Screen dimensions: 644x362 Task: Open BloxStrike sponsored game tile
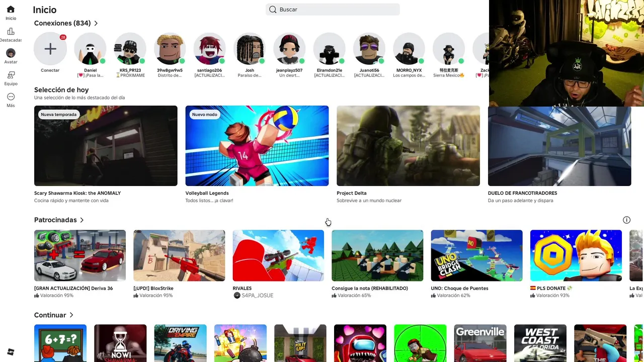(x=179, y=255)
